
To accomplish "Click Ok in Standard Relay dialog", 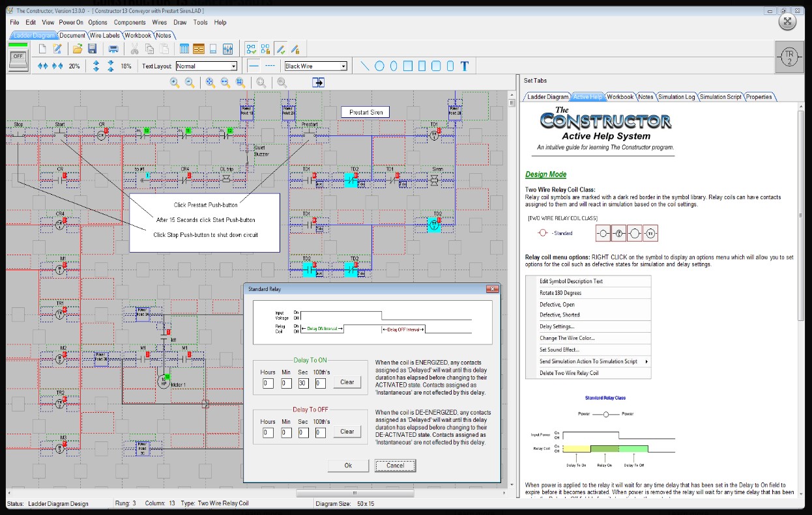I will click(x=348, y=466).
